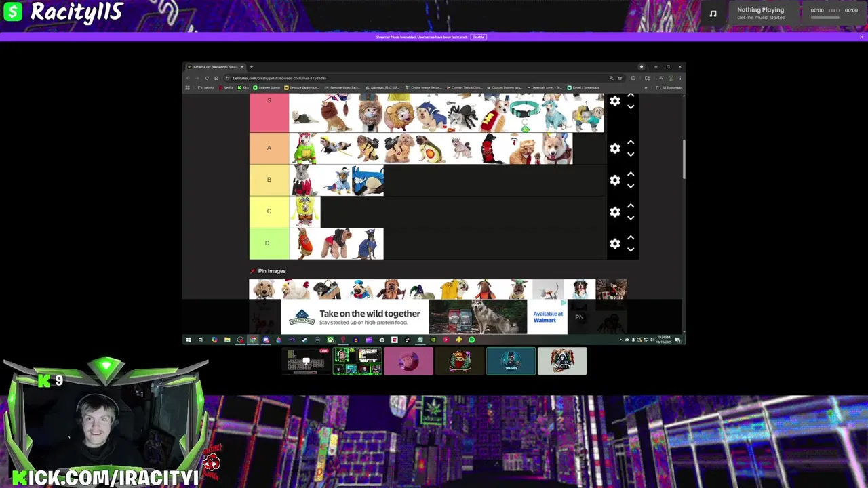The image size is (868, 488).
Task: Select the RACITY logo thumbnail
Action: 562,361
